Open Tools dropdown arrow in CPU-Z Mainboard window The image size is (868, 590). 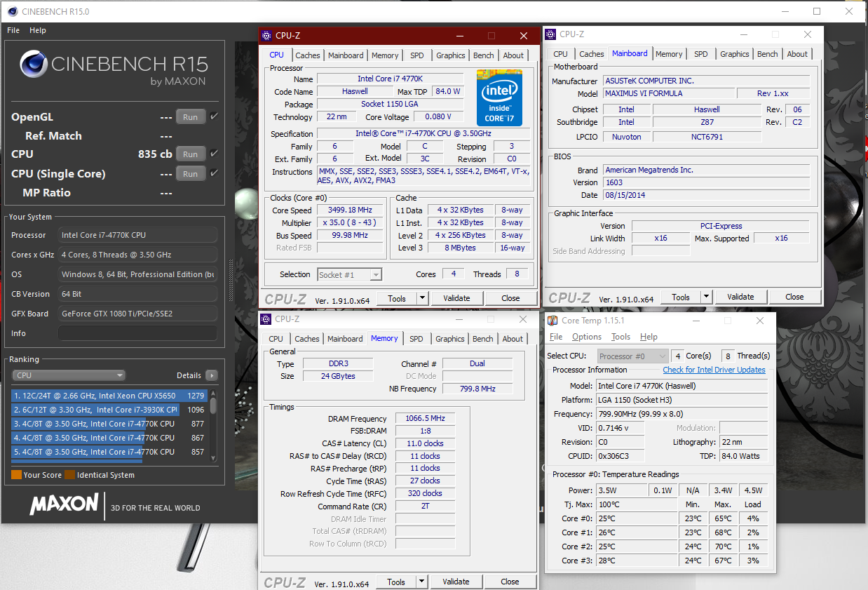[706, 297]
